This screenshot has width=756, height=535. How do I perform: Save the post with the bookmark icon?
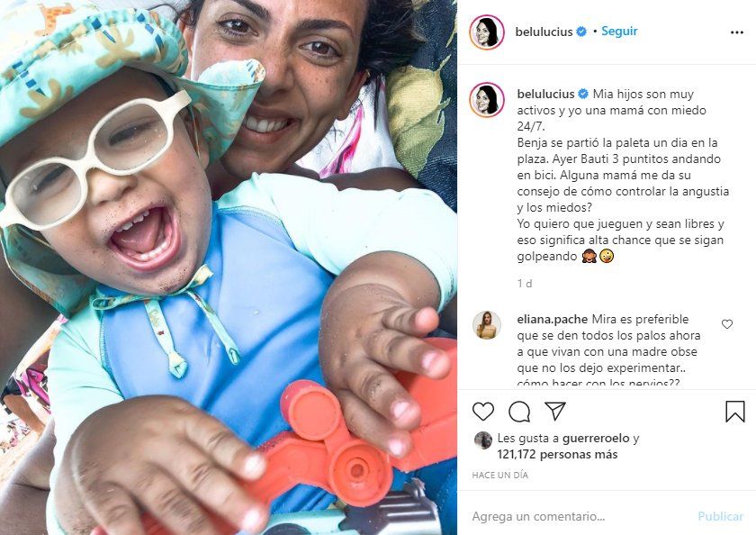734,412
